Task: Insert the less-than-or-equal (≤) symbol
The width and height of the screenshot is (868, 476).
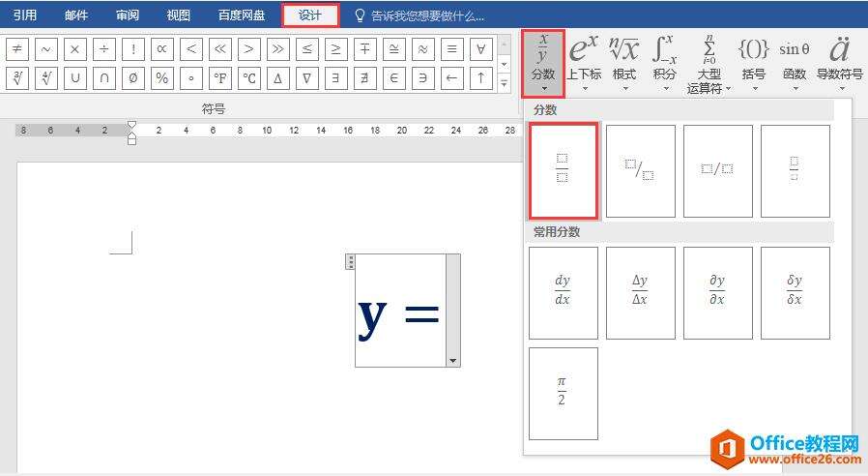Action: [x=306, y=49]
